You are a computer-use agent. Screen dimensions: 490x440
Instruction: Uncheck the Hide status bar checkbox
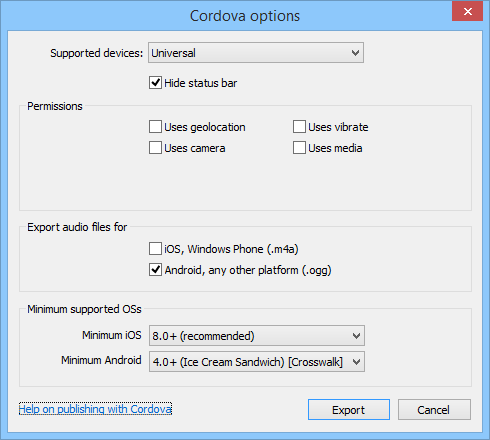[155, 83]
